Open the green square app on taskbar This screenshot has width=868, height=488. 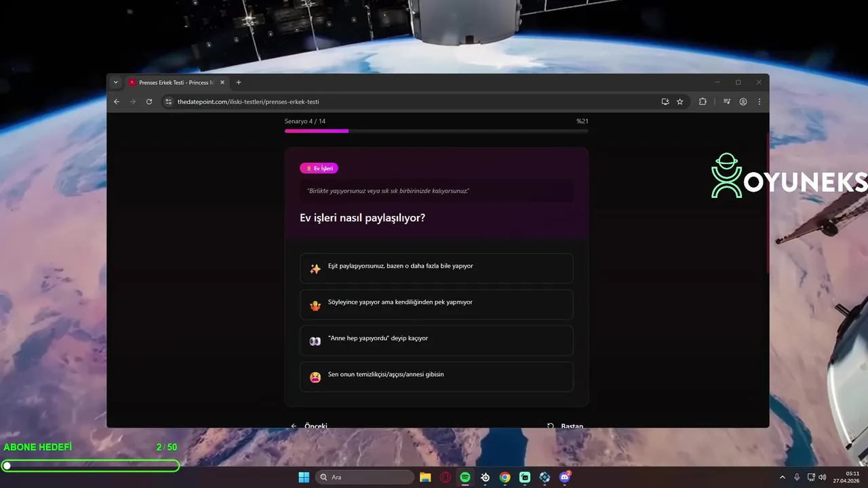525,477
